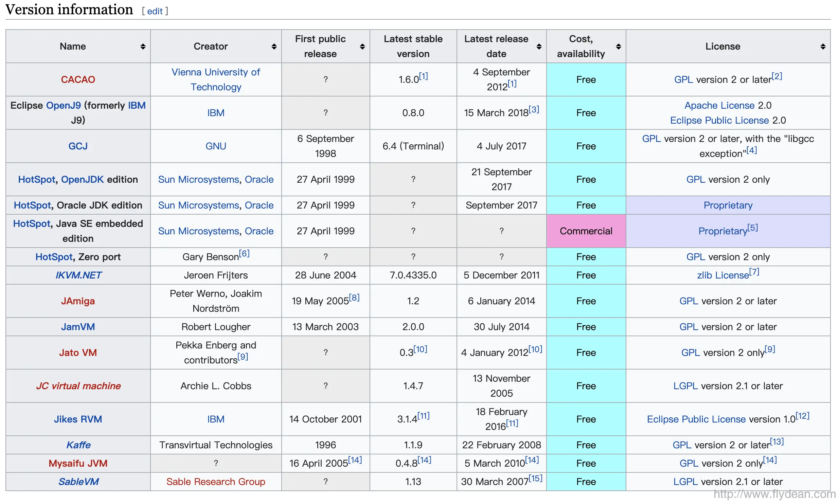Viewport: 839px width, 504px height.
Task: Sort table by Name column arrows
Action: pos(143,47)
